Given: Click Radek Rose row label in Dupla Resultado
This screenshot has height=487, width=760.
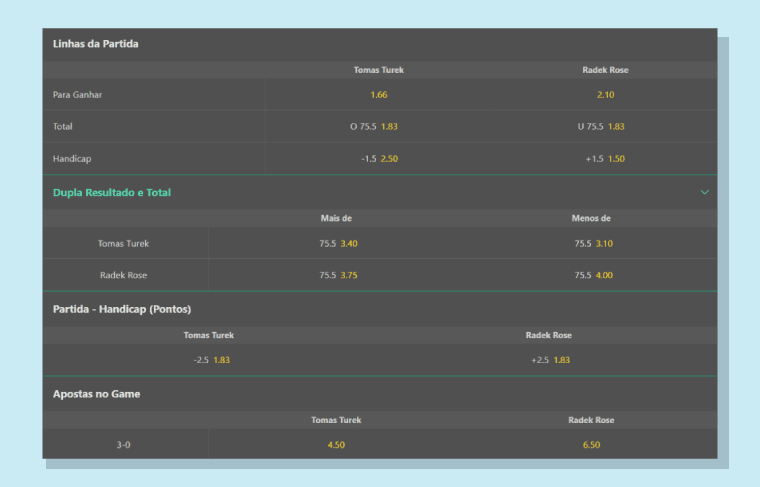Looking at the screenshot, I should pos(123,275).
